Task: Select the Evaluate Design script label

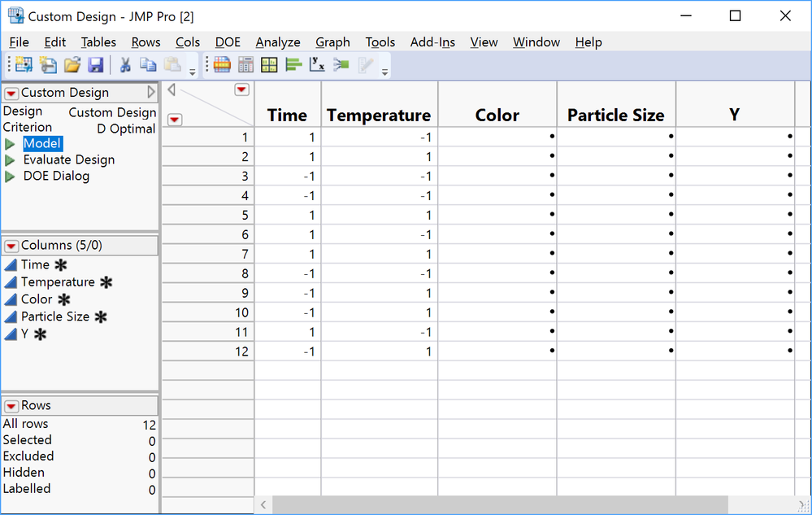Action: click(x=69, y=159)
